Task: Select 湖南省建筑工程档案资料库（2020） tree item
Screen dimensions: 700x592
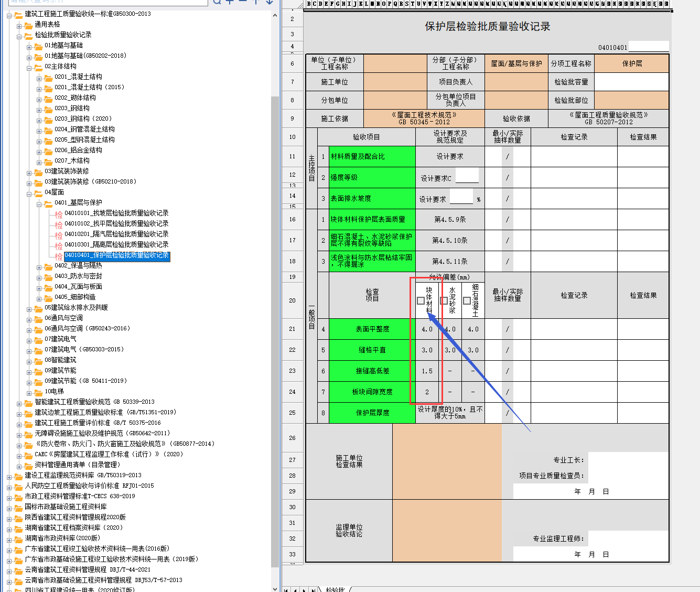Action: 73,528
